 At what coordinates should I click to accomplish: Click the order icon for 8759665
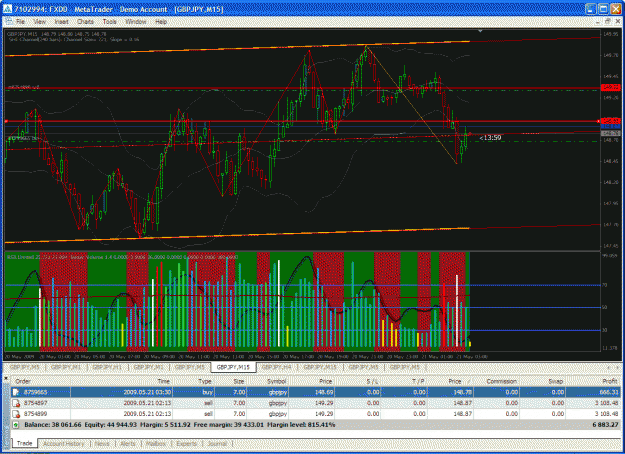(x=16, y=392)
